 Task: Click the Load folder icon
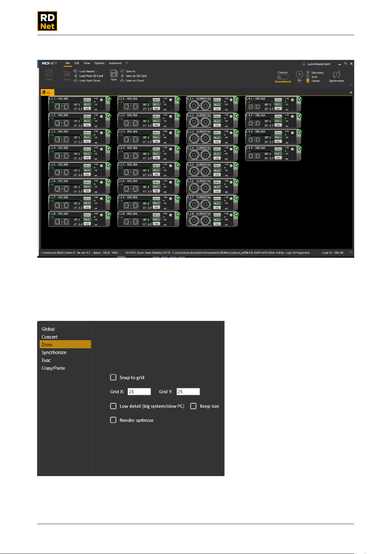67,74
